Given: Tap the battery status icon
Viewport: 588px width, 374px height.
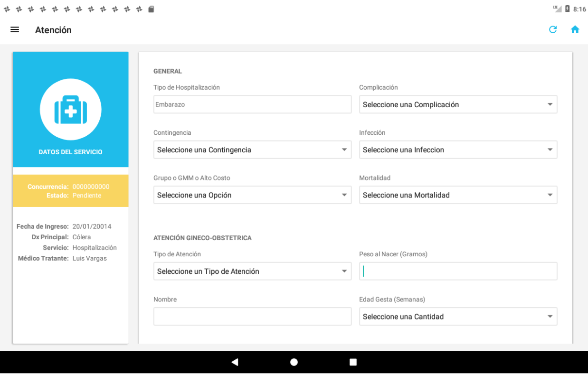Looking at the screenshot, I should (567, 9).
